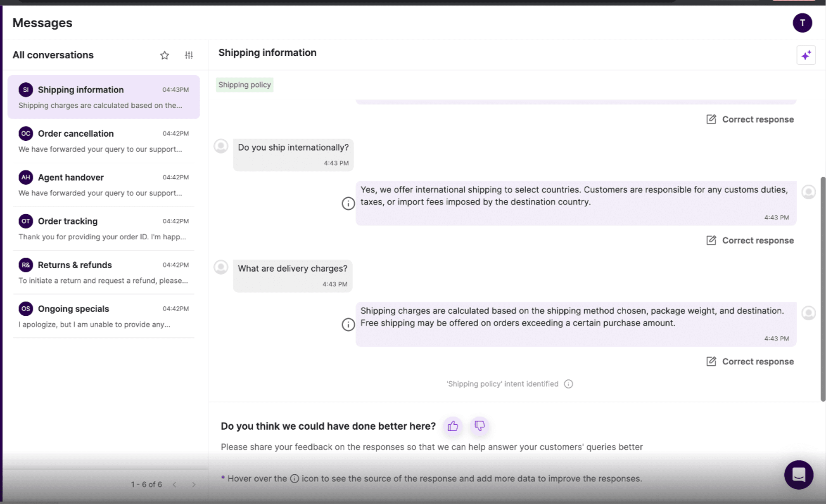Open the Order cancellation conversation

104,141
